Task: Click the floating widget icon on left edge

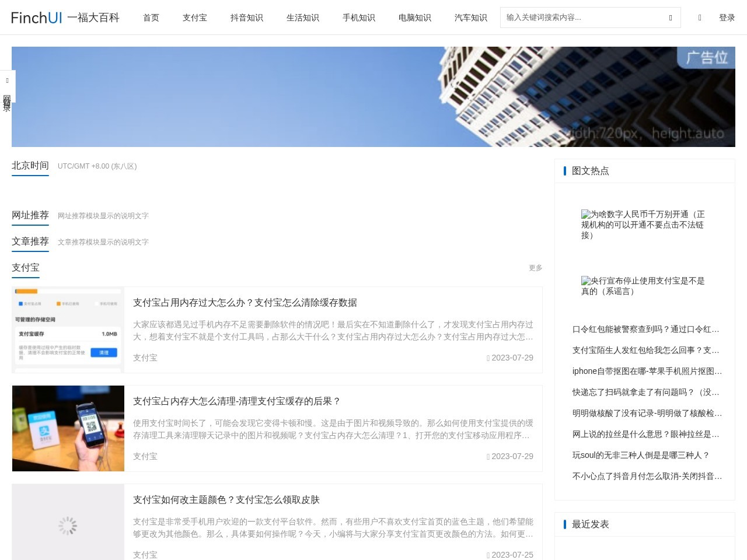Action: pyautogui.click(x=7, y=80)
